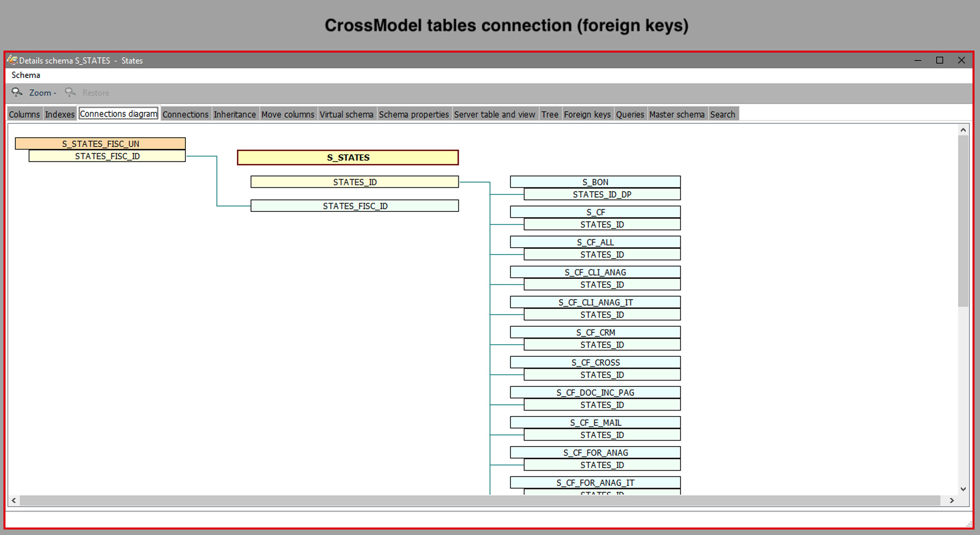Maximize the Details schema window
This screenshot has width=980, height=535.
click(939, 60)
